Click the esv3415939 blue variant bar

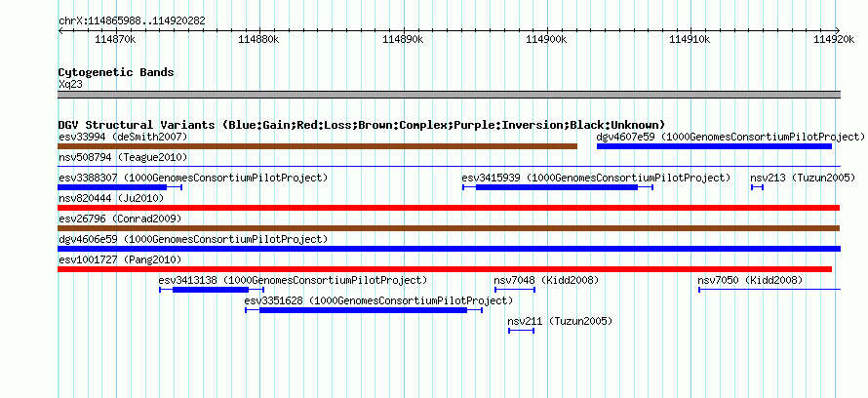pyautogui.click(x=558, y=187)
